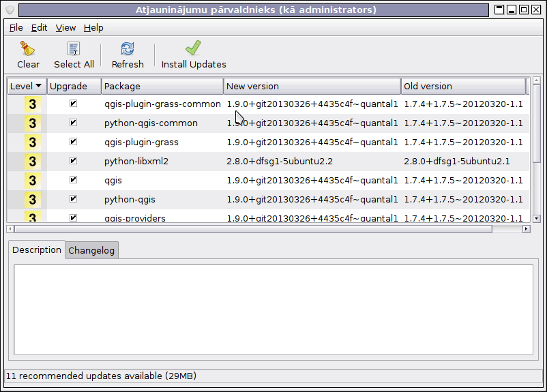Select the python-qgis package name
Image resolution: width=547 pixels, height=392 pixels.
click(x=130, y=200)
